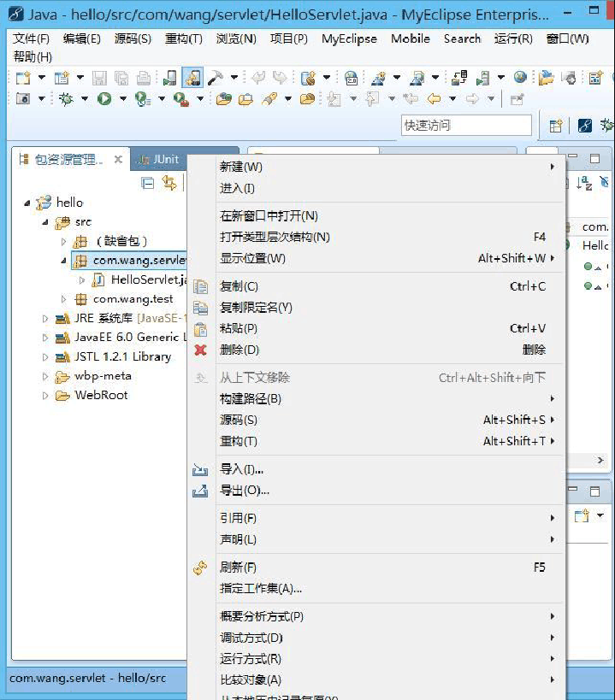Click the paste clipboard icon beside 粘贴
615x700 pixels.
(200, 329)
